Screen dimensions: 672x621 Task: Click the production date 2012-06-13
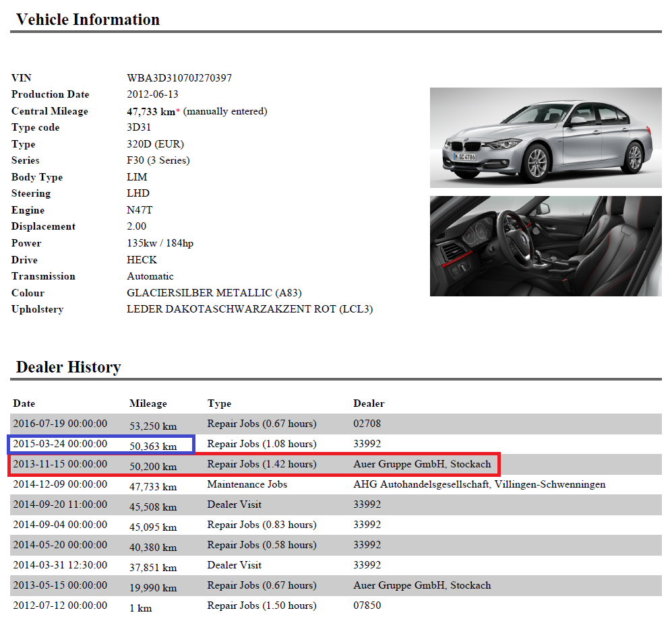(x=152, y=94)
